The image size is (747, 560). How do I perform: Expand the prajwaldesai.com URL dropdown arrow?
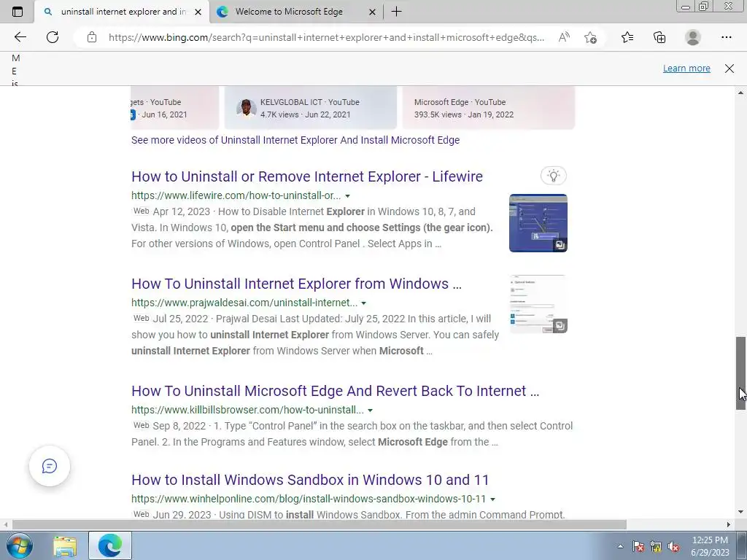(x=363, y=303)
